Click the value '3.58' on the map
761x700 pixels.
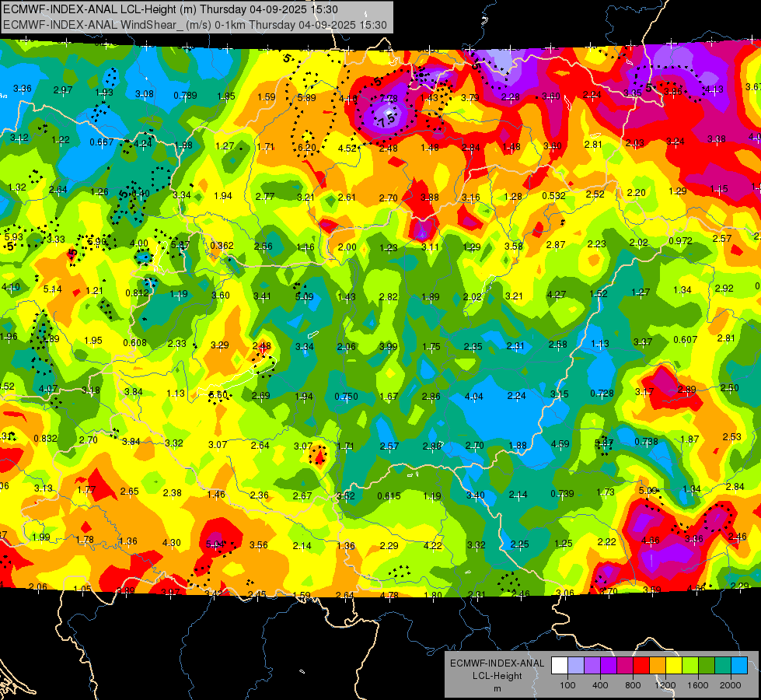[514, 246]
